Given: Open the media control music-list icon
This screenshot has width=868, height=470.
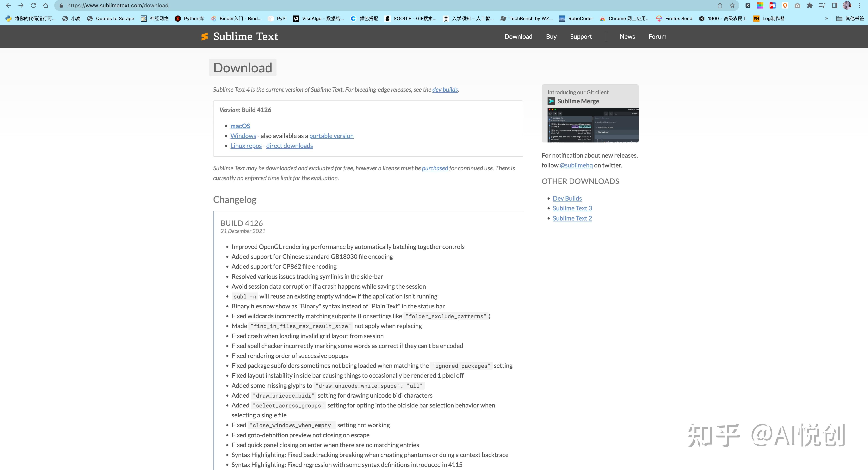Looking at the screenshot, I should pos(822,5).
